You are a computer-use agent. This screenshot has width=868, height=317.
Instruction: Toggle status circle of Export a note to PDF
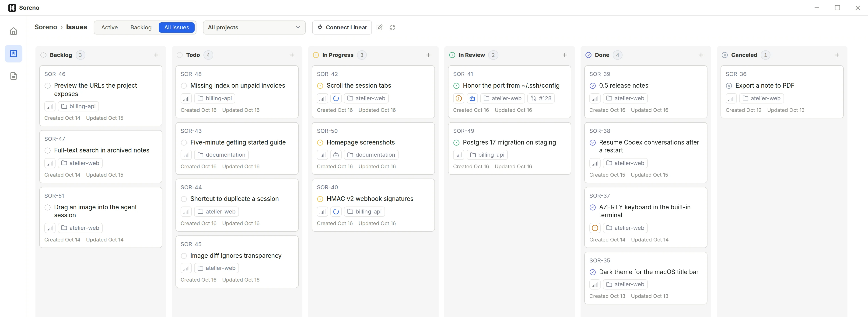pos(729,86)
